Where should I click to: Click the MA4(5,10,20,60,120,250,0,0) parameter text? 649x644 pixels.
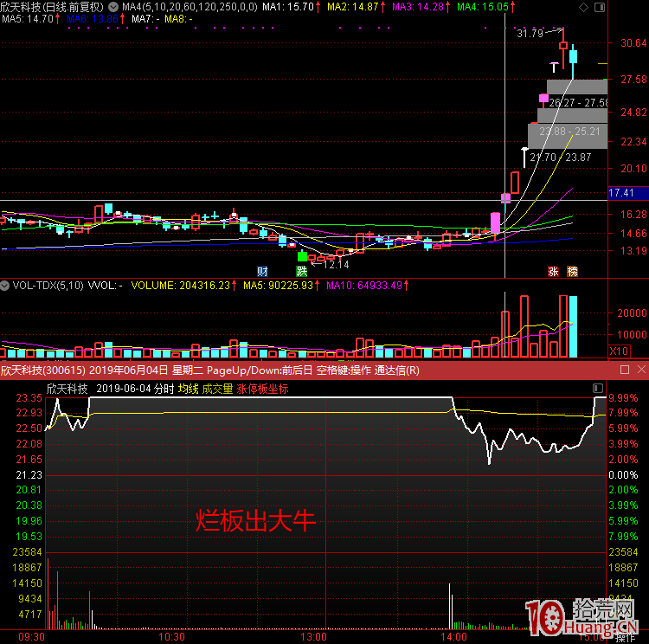pyautogui.click(x=190, y=7)
